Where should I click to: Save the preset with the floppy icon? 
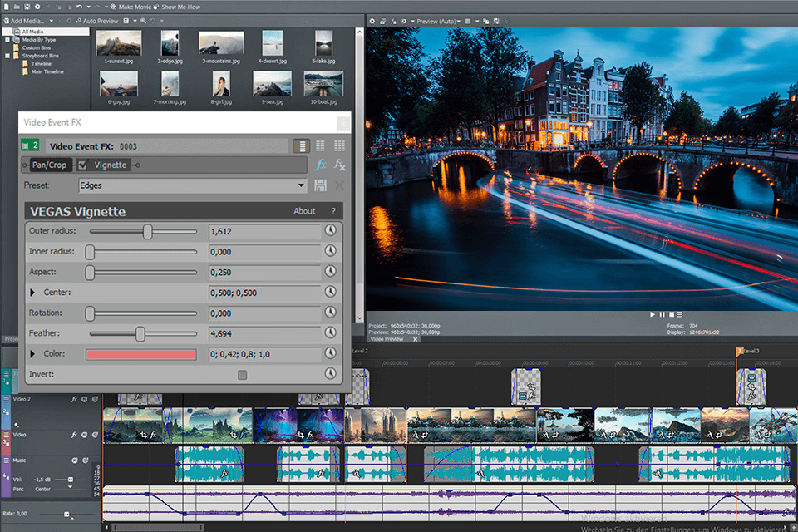[321, 185]
